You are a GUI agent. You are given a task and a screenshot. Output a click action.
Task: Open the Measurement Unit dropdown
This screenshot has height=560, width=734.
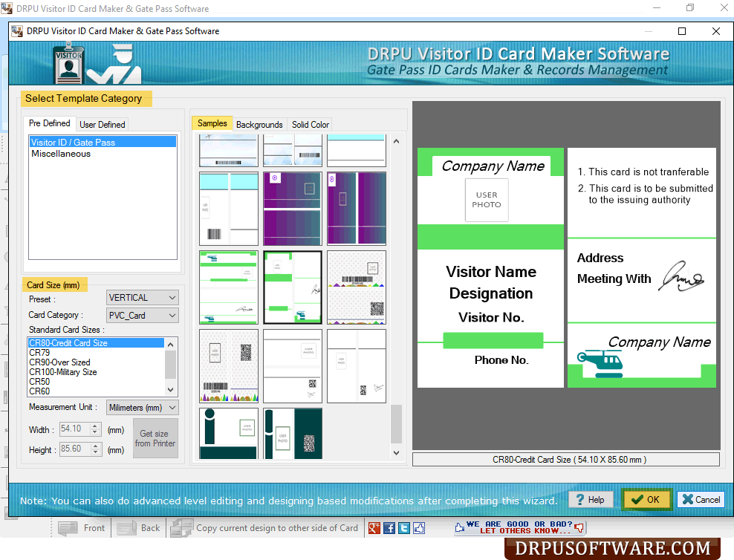143,408
